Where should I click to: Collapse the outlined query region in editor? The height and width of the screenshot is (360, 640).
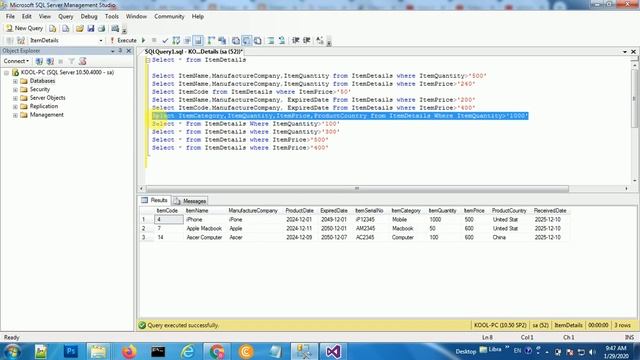coord(148,60)
